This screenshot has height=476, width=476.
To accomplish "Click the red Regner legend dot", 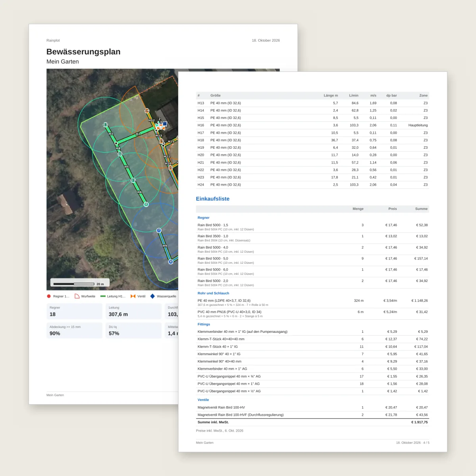I will [x=49, y=296].
